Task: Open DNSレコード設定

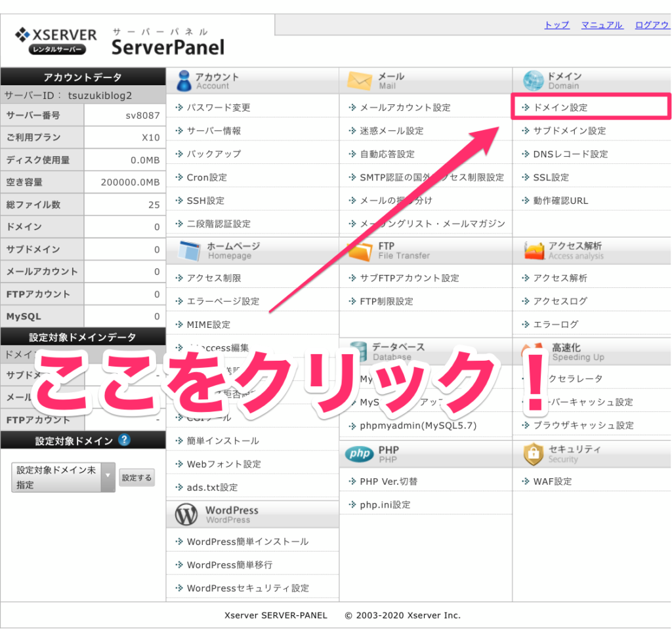Action: tap(570, 154)
